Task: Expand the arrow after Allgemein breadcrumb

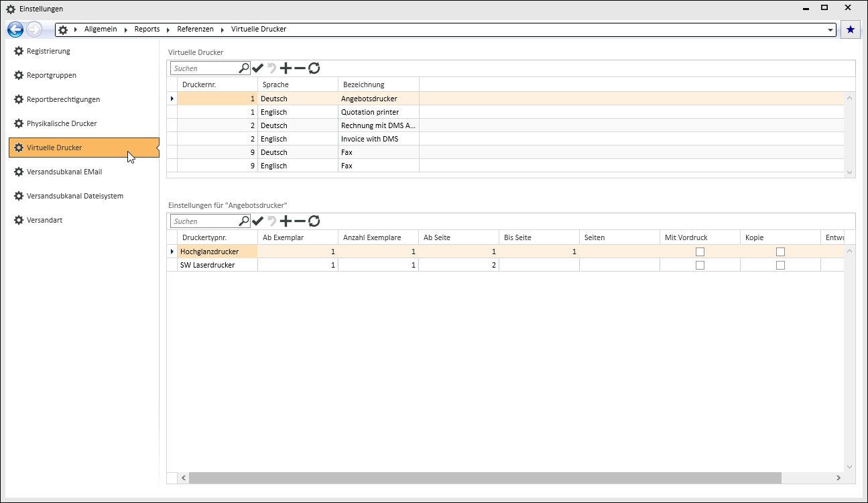Action: coord(126,30)
